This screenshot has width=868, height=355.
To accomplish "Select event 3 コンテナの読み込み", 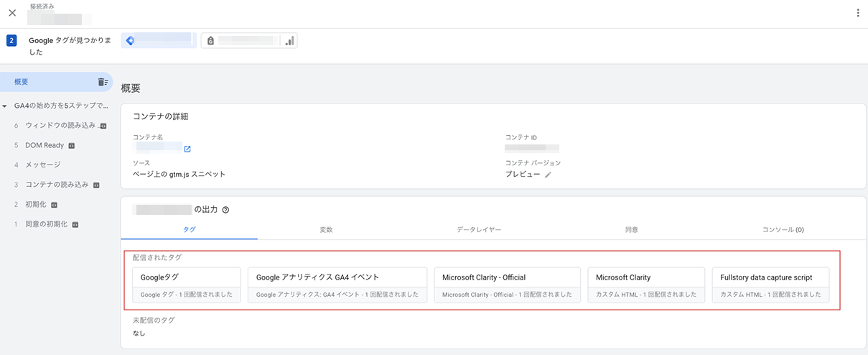I will click(56, 185).
